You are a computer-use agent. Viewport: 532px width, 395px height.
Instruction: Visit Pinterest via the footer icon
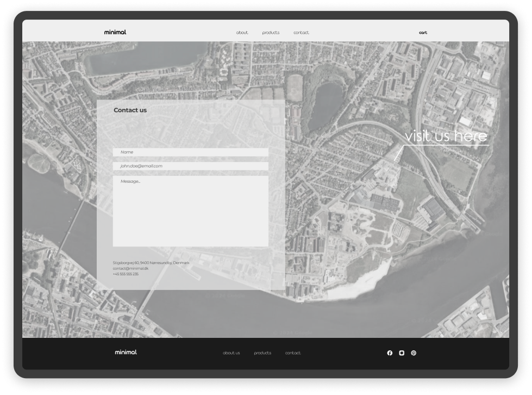pyautogui.click(x=413, y=353)
